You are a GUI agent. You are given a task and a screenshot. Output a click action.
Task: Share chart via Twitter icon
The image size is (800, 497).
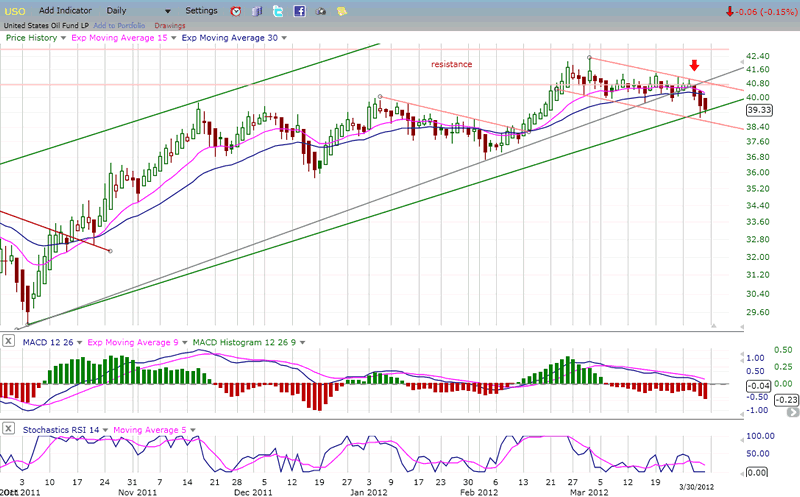[x=277, y=11]
